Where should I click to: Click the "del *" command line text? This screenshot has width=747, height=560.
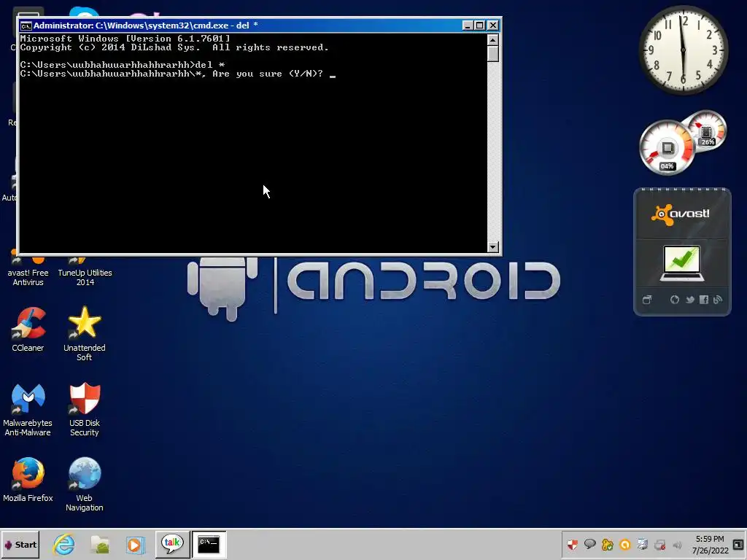click(x=209, y=65)
